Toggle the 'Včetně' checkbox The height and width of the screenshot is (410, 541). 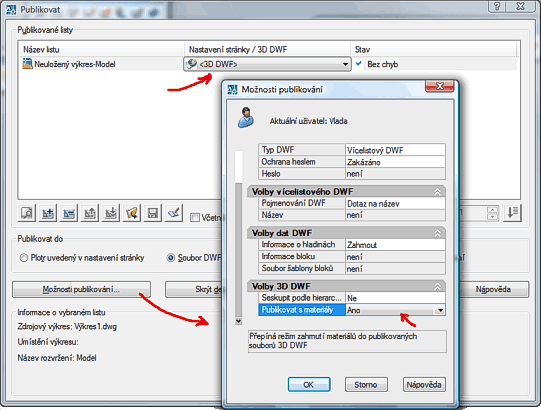195,217
